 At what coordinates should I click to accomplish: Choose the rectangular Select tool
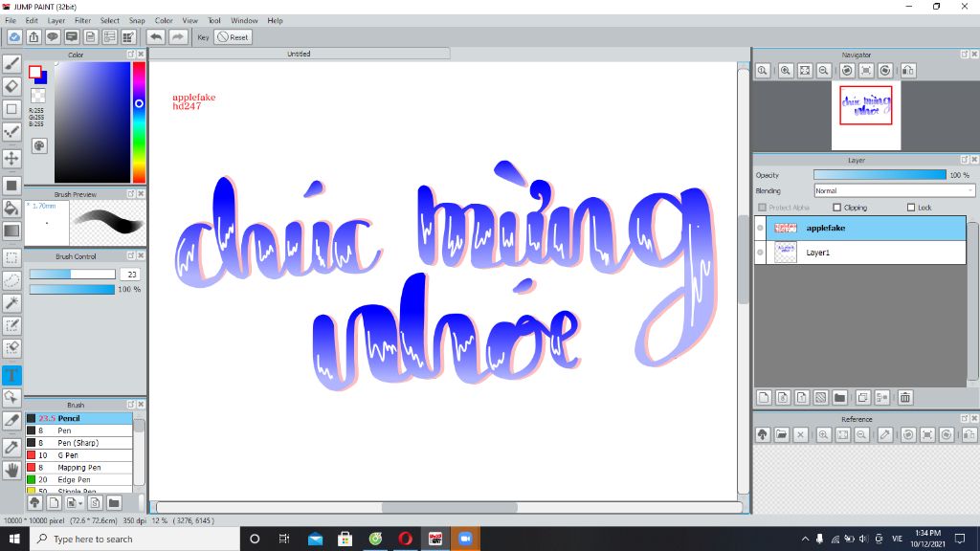(11, 257)
